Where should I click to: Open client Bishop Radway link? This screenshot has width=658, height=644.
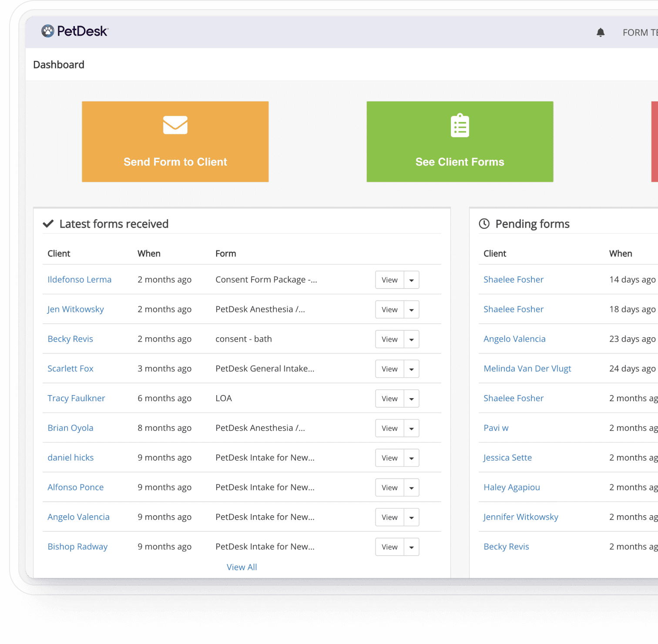point(77,547)
